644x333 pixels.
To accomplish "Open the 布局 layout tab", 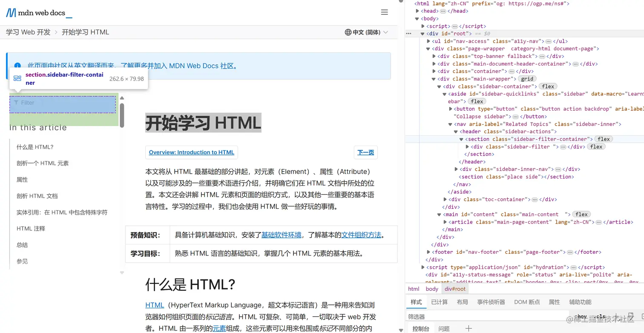I will [x=462, y=302].
